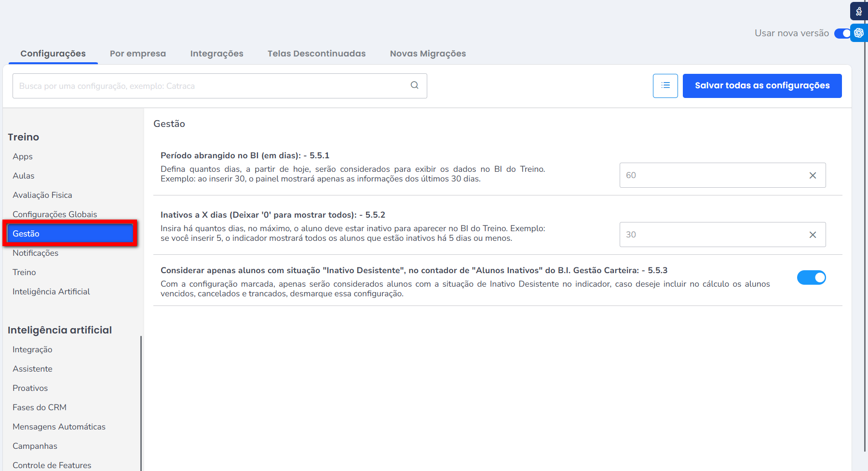Open Avaliação Física sidebar item
This screenshot has width=868, height=471.
pyautogui.click(x=42, y=195)
